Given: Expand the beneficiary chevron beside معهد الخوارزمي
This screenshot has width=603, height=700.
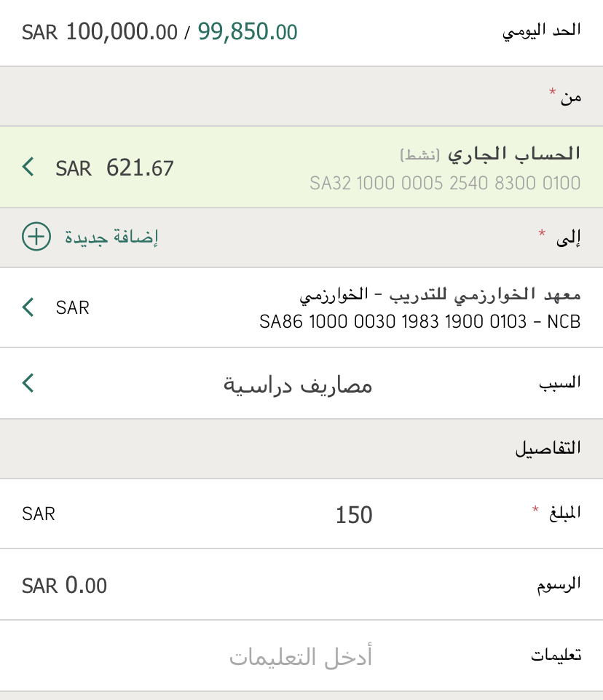Looking at the screenshot, I should click(28, 307).
